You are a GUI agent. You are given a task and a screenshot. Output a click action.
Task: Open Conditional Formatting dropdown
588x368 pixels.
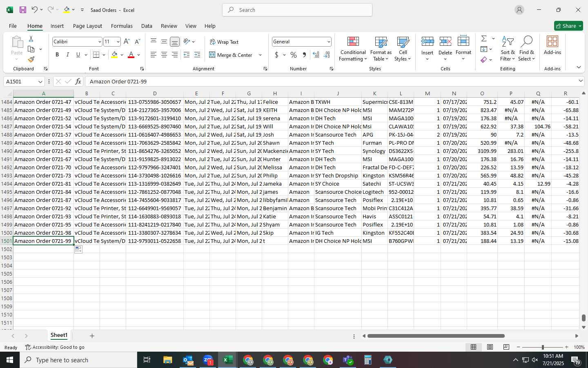point(353,49)
